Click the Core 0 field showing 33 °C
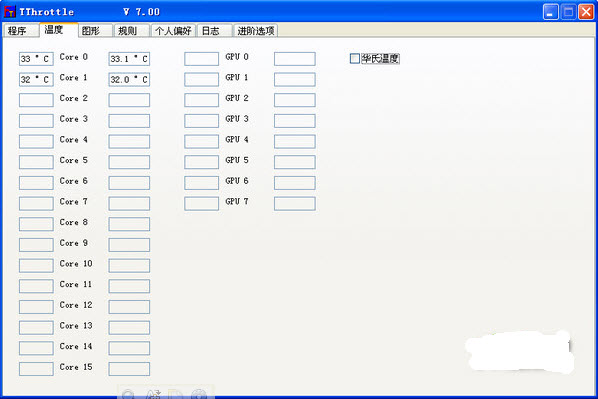598x399 pixels. coord(36,59)
